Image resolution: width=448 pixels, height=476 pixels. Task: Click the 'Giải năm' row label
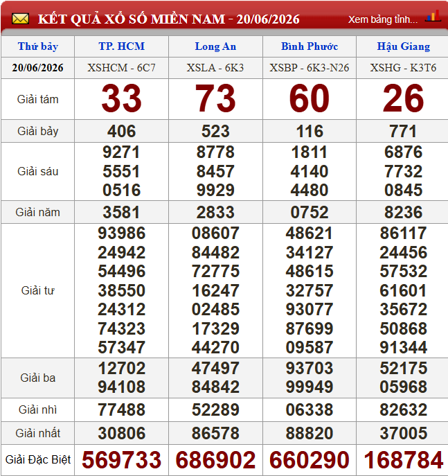[x=37, y=212]
